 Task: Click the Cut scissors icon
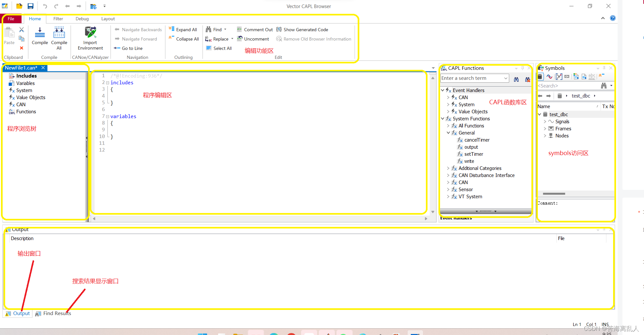[22, 30]
